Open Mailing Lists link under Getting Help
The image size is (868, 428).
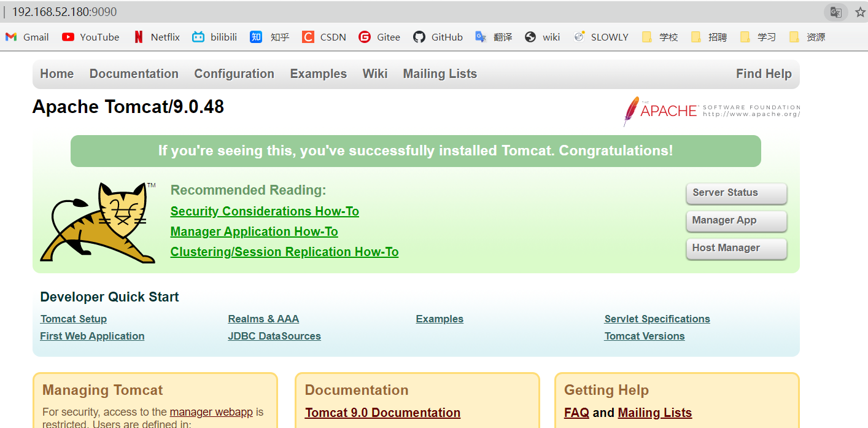pyautogui.click(x=655, y=413)
